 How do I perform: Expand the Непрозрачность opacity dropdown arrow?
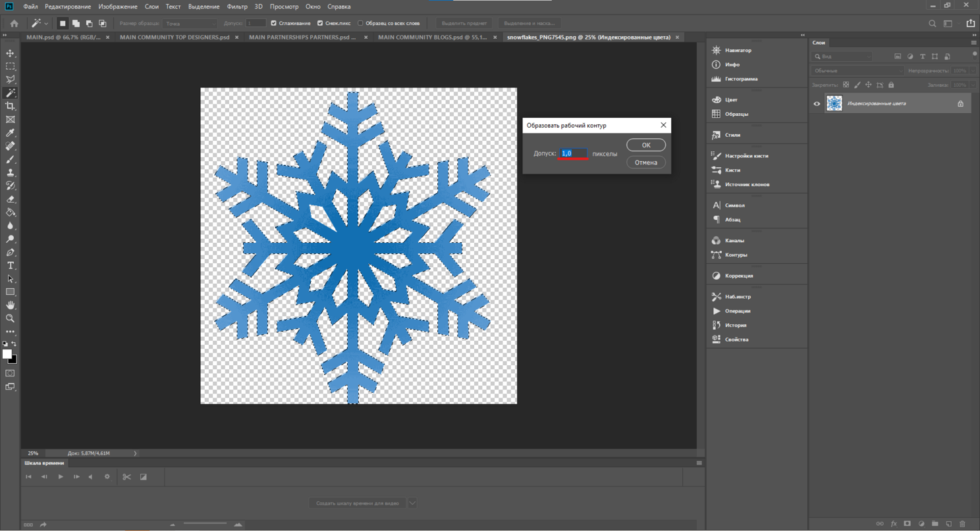tap(973, 70)
